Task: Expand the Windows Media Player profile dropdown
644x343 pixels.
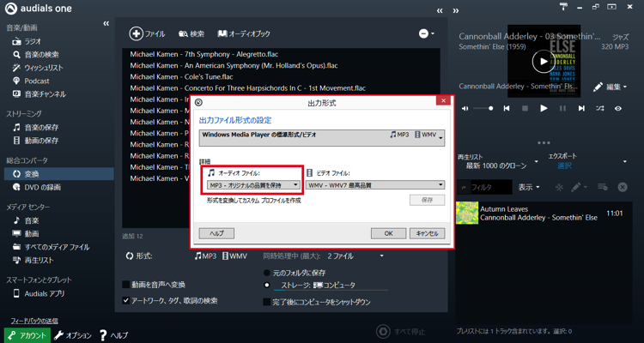Action: tap(440, 137)
